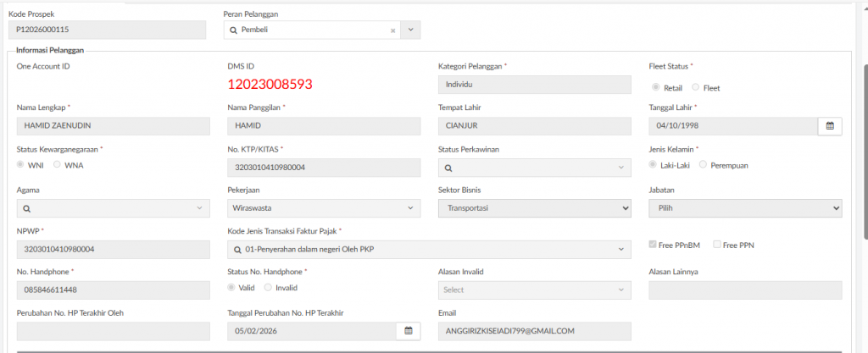Select Perempuan as gender
Image resolution: width=868 pixels, height=353 pixels.
coord(704,165)
